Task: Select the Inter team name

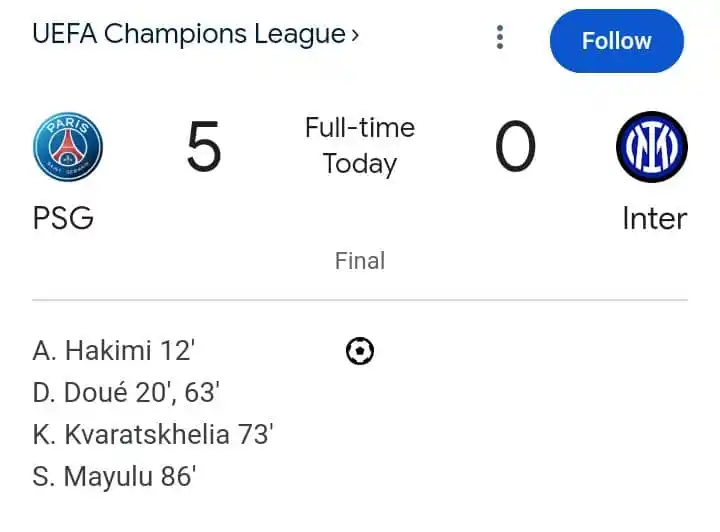Action: point(655,218)
